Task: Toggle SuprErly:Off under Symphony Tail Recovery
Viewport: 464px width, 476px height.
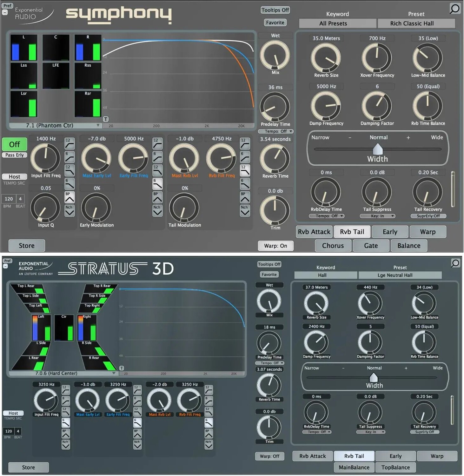Action: coord(428,216)
